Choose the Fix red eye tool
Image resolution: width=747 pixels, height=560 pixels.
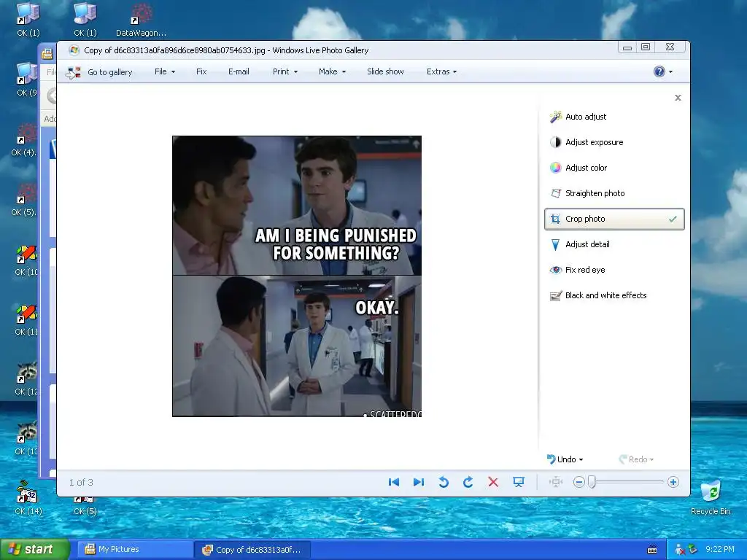578,270
